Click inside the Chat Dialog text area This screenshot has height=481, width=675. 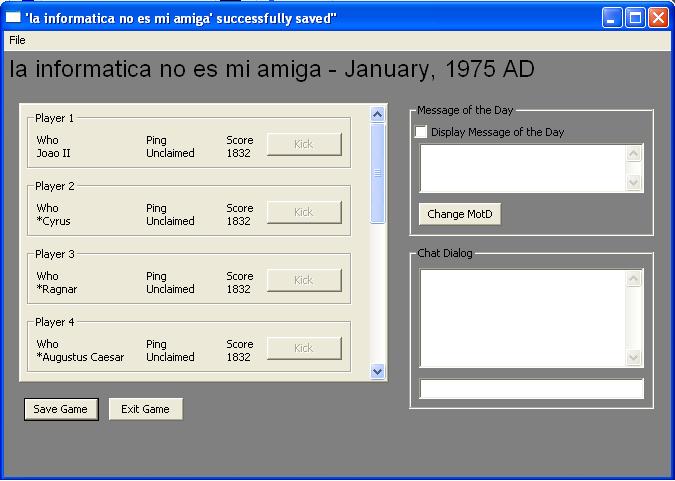[522, 318]
